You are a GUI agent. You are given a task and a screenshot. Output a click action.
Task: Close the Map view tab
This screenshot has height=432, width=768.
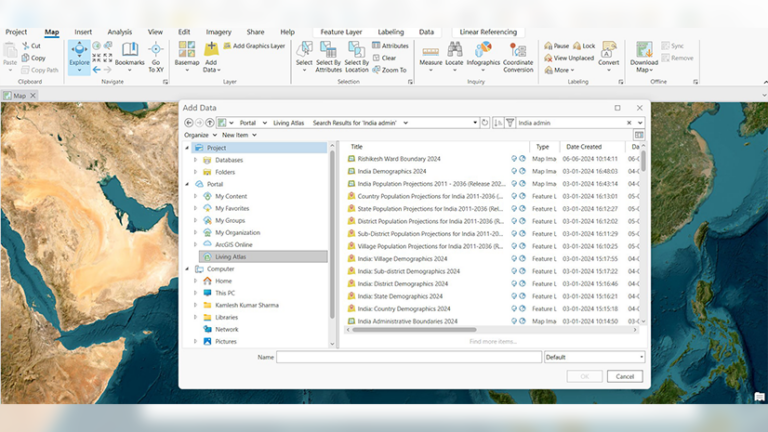[x=33, y=96]
